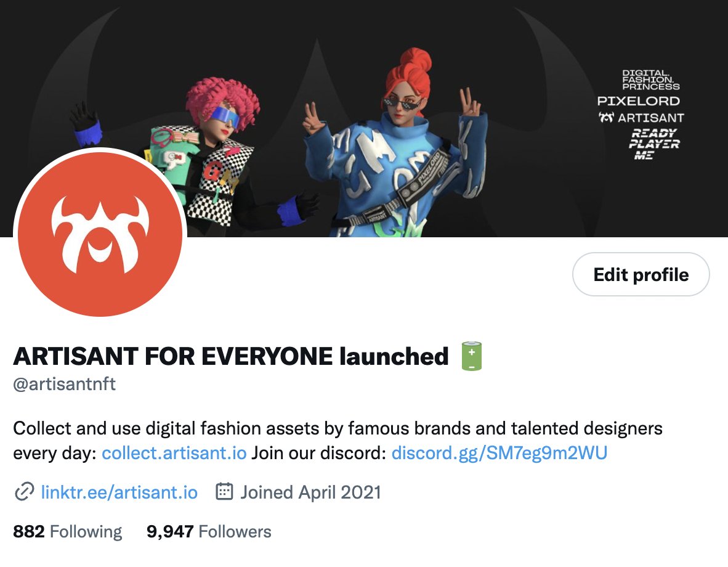Click the green battery emoji beside the name

click(471, 356)
